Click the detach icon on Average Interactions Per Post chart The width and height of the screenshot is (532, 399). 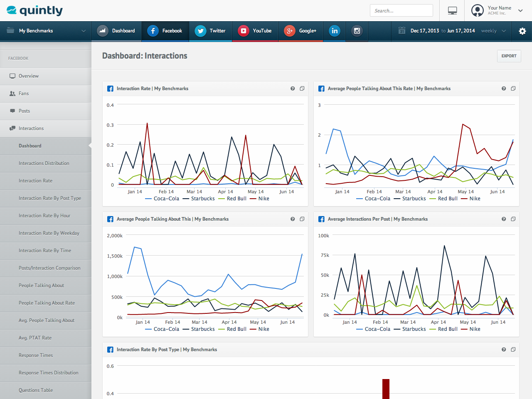pos(513,219)
